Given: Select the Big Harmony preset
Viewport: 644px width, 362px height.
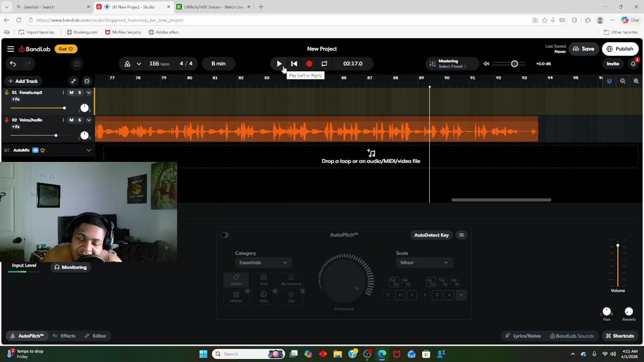Looking at the screenshot, I should 291,280.
